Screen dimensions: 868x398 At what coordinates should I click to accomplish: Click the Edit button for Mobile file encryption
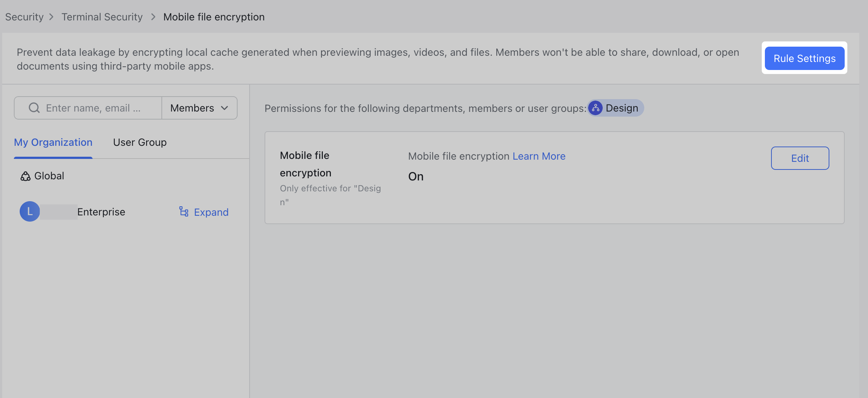point(800,158)
